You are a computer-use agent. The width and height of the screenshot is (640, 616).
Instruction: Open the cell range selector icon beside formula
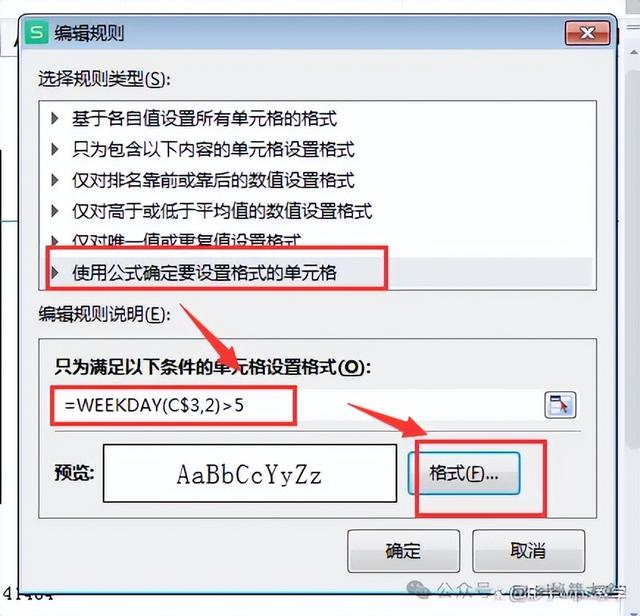[x=560, y=405]
